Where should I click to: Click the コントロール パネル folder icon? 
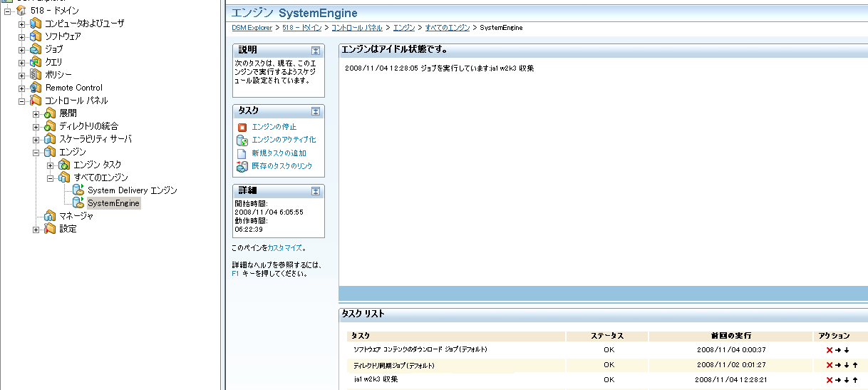point(36,101)
